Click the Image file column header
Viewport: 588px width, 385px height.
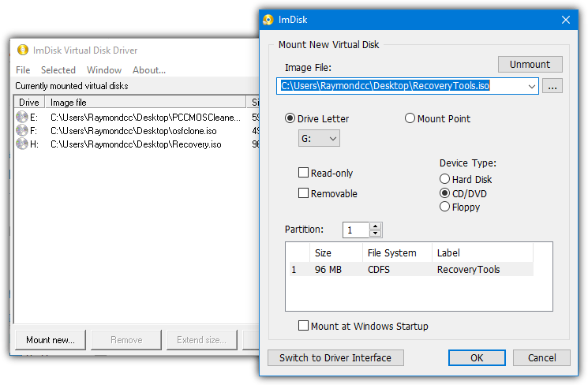(x=145, y=103)
